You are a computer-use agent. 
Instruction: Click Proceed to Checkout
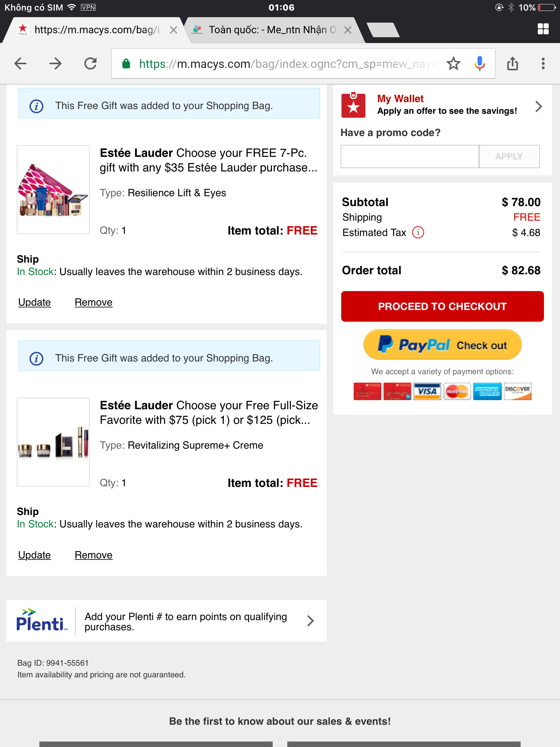[x=442, y=306]
